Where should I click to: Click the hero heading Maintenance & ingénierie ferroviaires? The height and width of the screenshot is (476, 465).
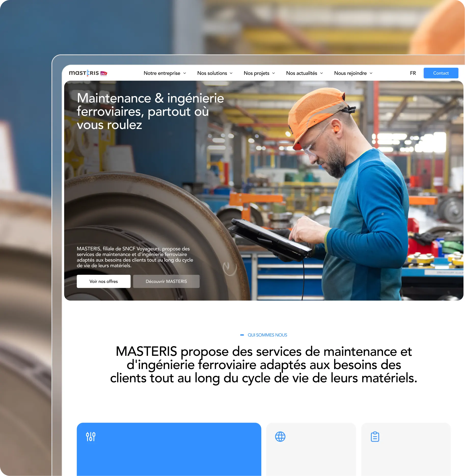point(151,111)
